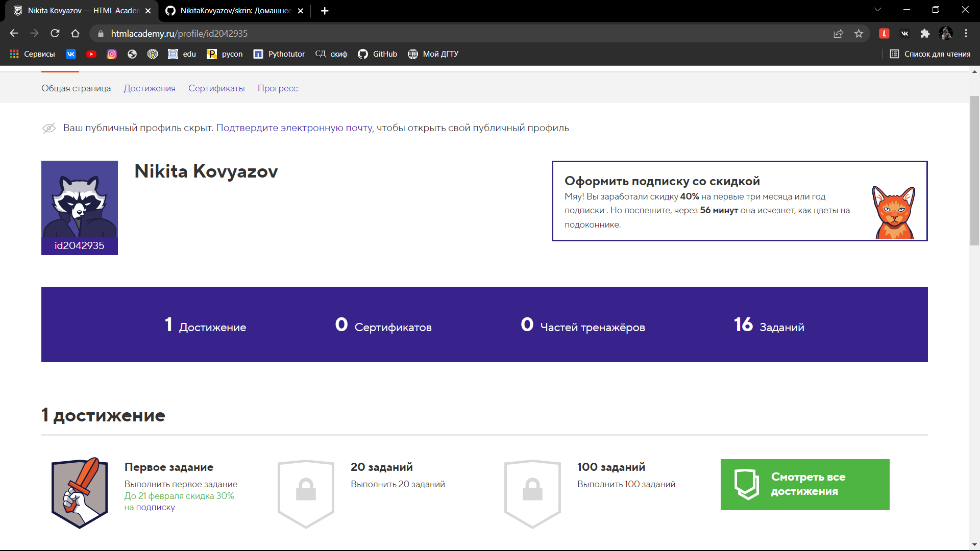Open the Extensions puzzle icon
Image resolution: width=980 pixels, height=551 pixels.
pos(925,33)
